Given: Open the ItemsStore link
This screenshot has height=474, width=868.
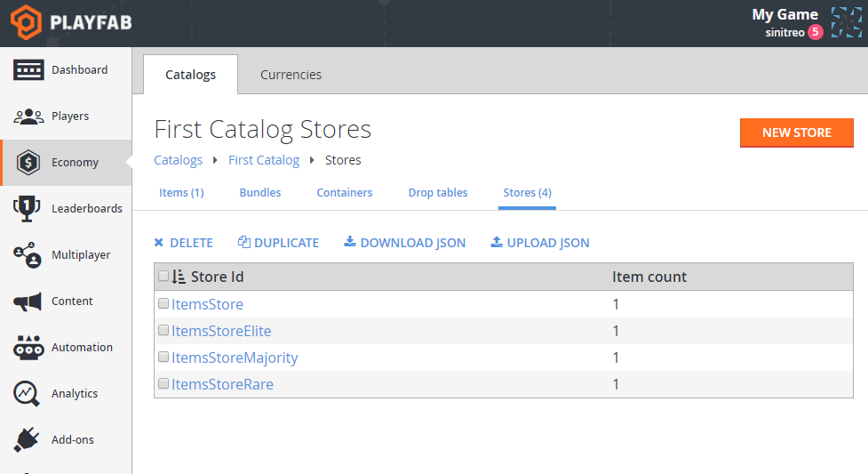Looking at the screenshot, I should 207,304.
